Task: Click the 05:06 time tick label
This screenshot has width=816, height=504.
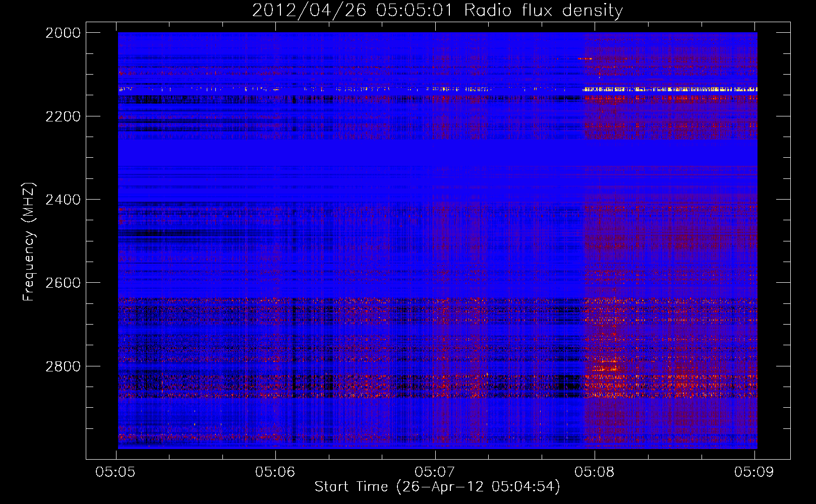Action: tap(275, 472)
